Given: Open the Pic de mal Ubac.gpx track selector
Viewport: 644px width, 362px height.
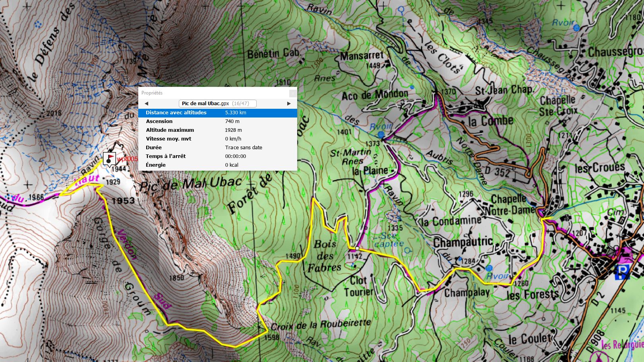Looking at the screenshot, I should pyautogui.click(x=217, y=104).
